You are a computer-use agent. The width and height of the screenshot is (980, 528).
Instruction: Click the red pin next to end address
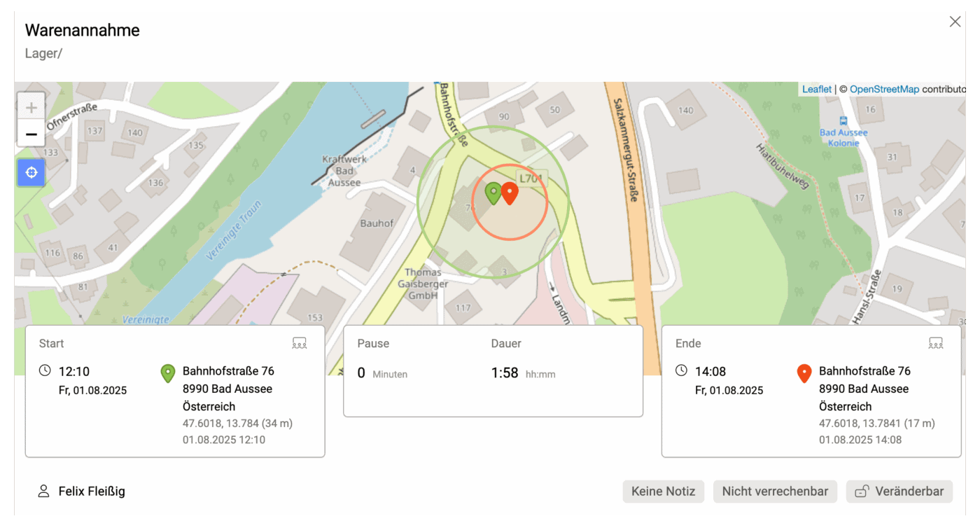pyautogui.click(x=804, y=373)
